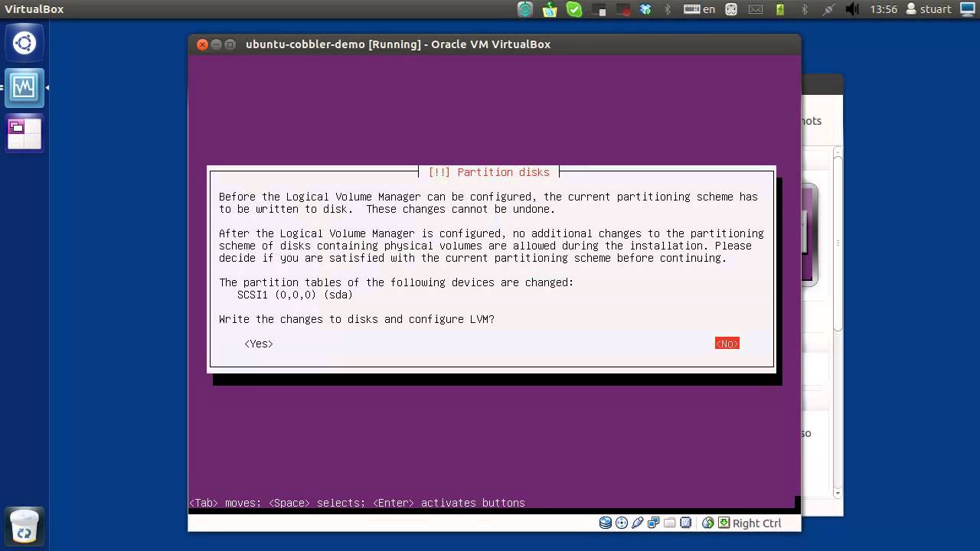This screenshot has height=551, width=980.
Task: Open the stuart user menu
Action: [928, 9]
